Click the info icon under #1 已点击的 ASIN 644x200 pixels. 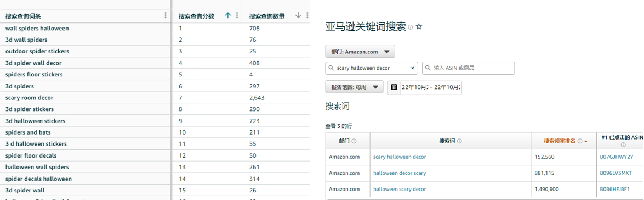(623, 145)
